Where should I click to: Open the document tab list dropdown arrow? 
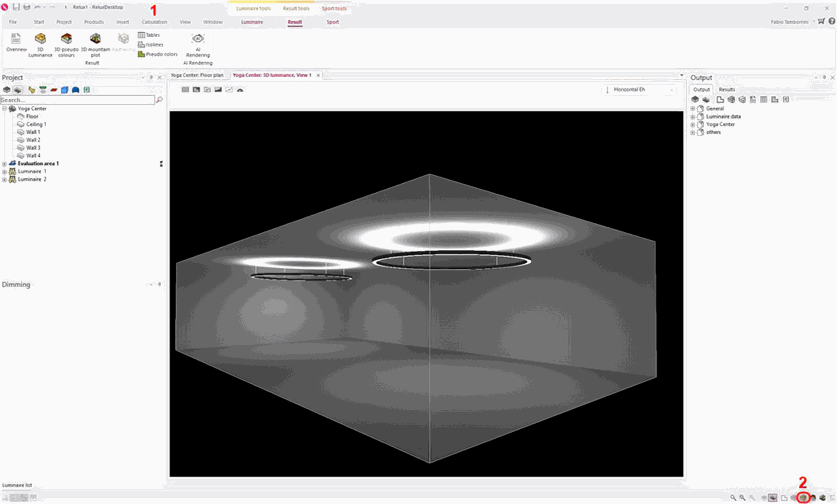pyautogui.click(x=682, y=75)
